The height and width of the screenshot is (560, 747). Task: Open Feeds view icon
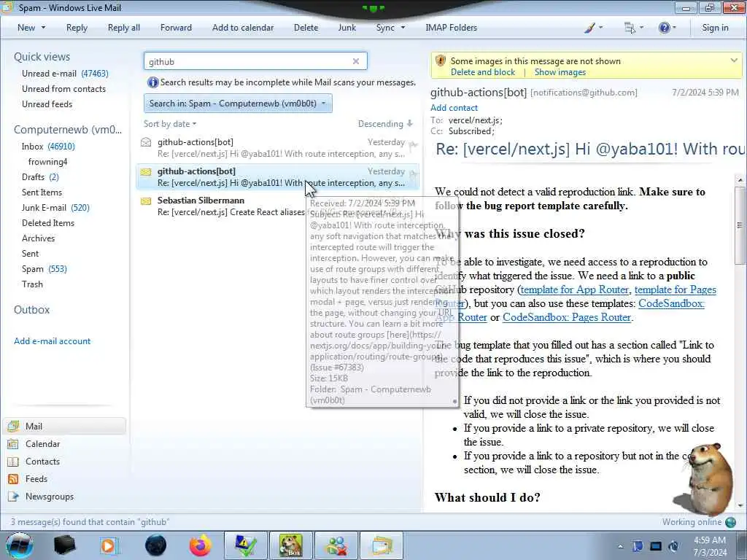pos(13,479)
